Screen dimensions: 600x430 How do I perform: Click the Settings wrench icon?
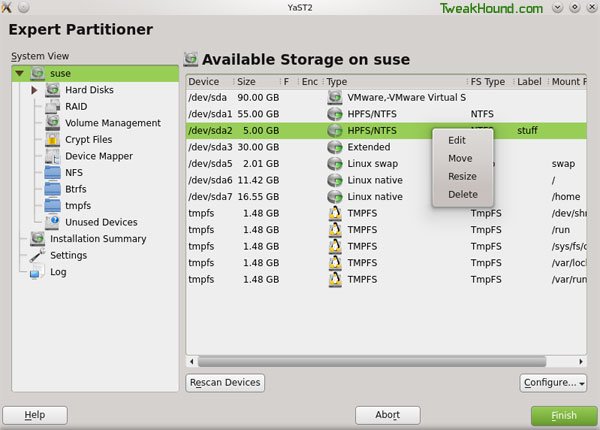pyautogui.click(x=38, y=255)
